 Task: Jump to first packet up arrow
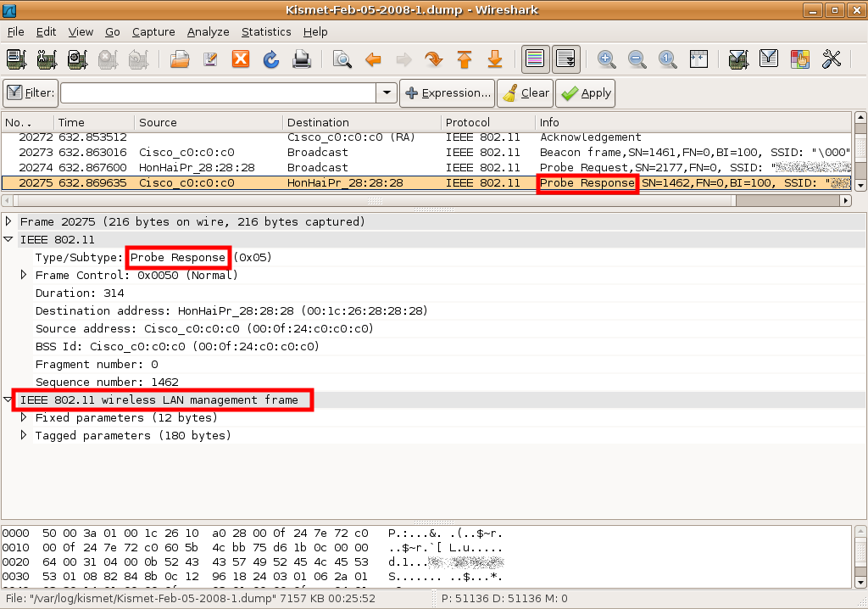464,59
